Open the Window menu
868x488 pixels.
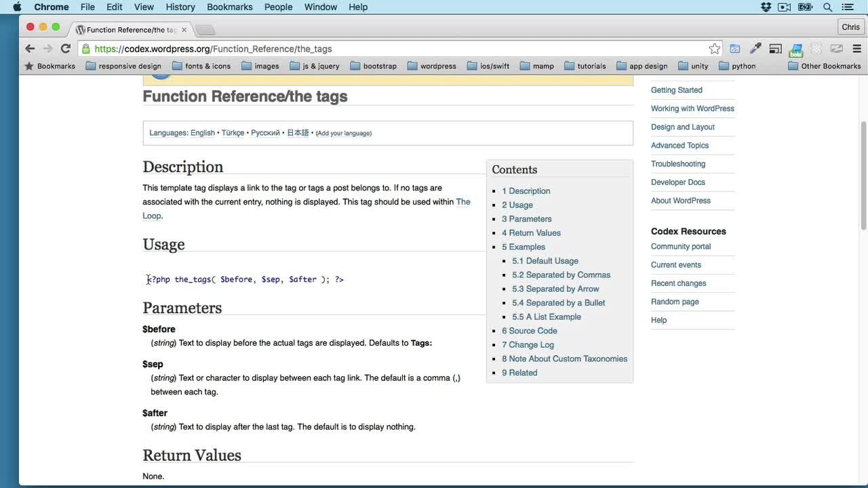321,7
